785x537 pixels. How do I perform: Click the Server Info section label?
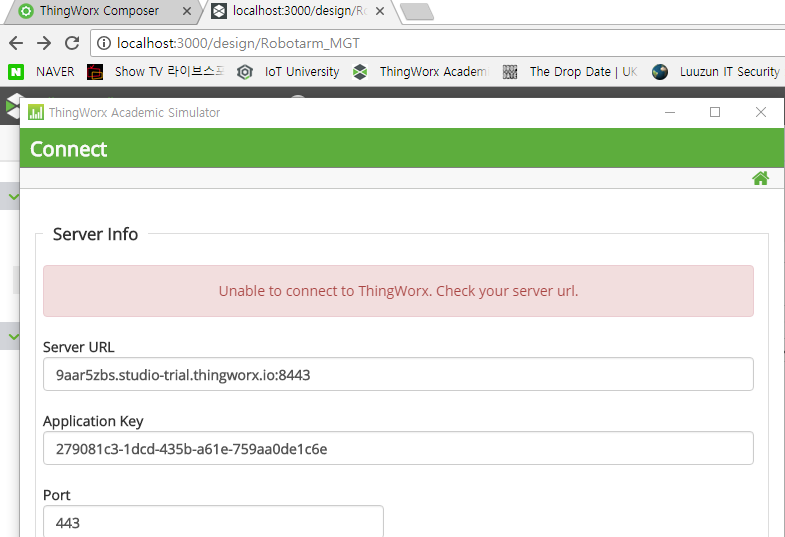(x=95, y=234)
